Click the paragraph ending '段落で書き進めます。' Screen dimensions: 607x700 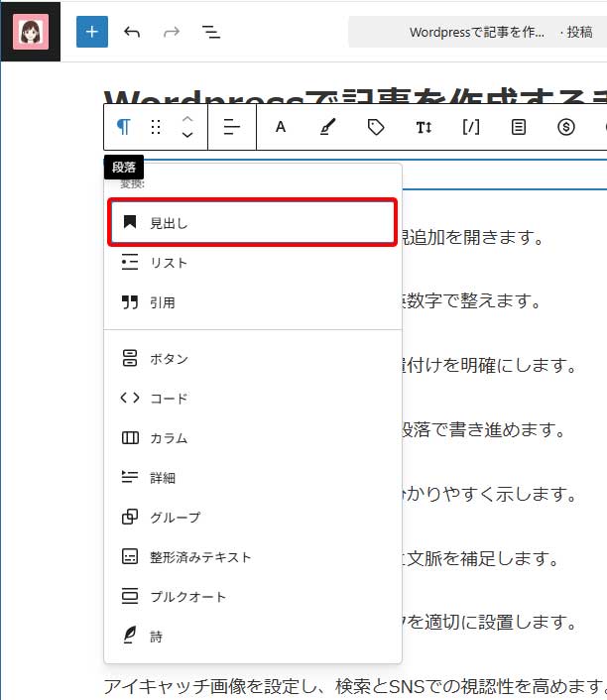[x=484, y=429]
